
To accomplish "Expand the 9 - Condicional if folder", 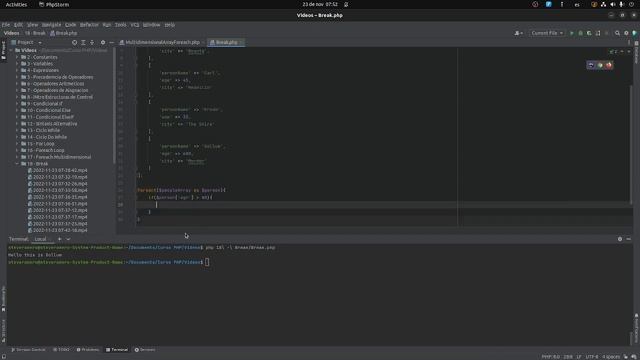I will pos(17,104).
